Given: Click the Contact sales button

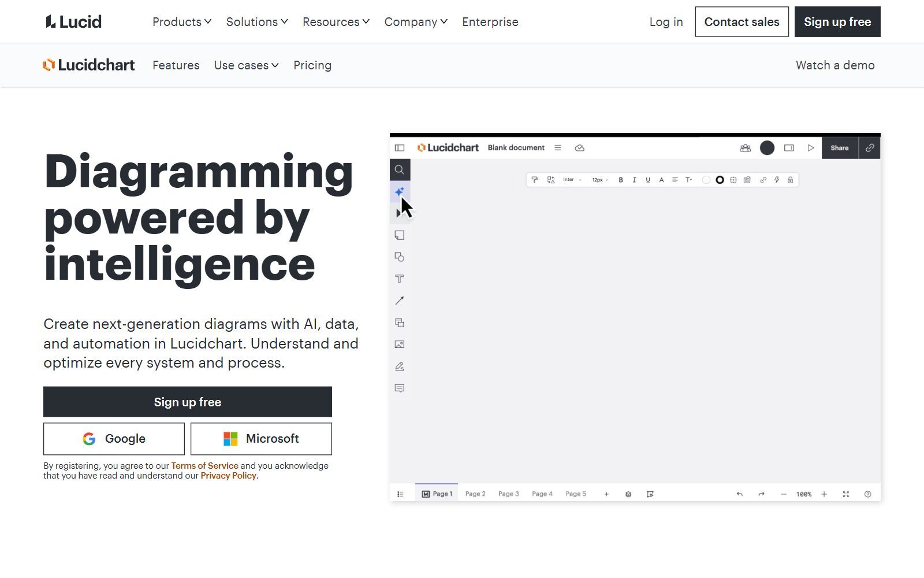Looking at the screenshot, I should pyautogui.click(x=742, y=22).
